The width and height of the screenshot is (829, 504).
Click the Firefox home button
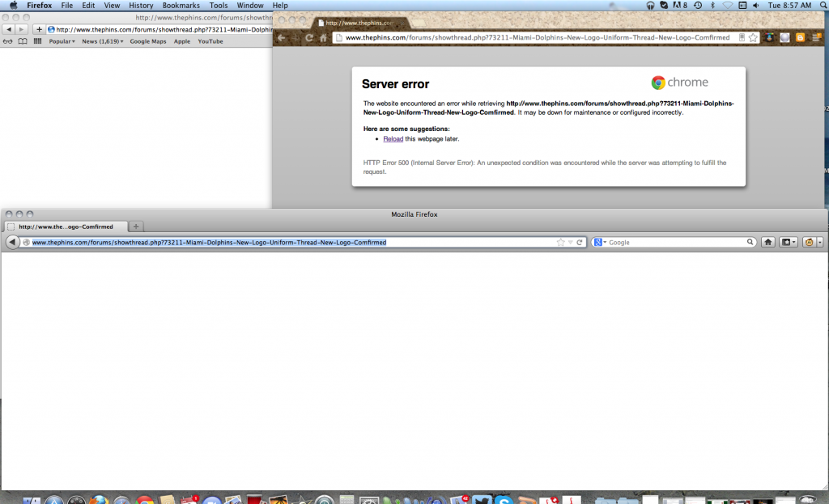coord(767,242)
